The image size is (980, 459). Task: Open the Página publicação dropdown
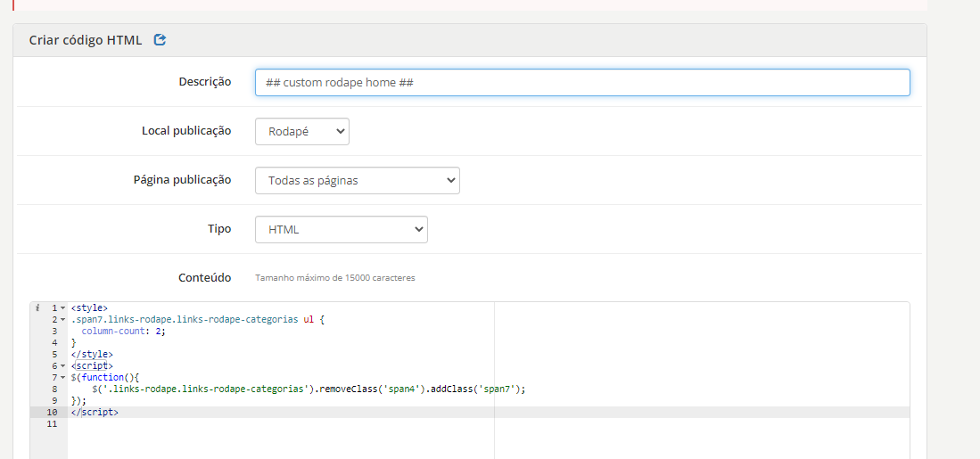358,180
